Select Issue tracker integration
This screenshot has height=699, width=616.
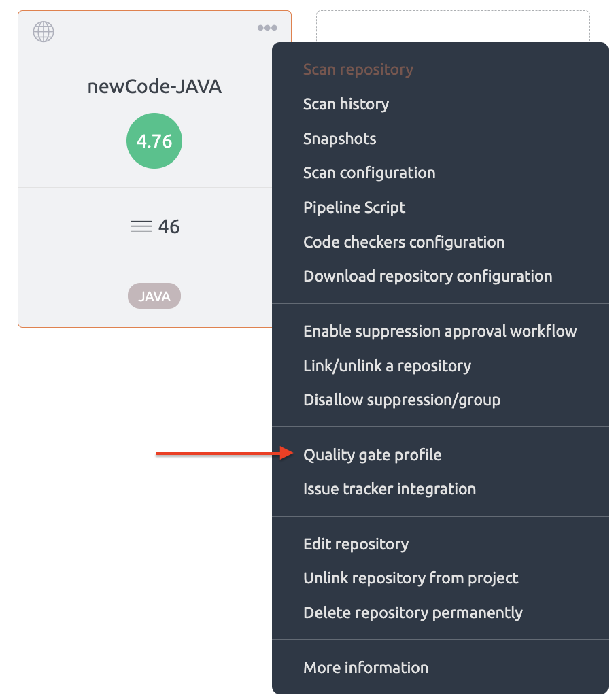click(x=390, y=489)
